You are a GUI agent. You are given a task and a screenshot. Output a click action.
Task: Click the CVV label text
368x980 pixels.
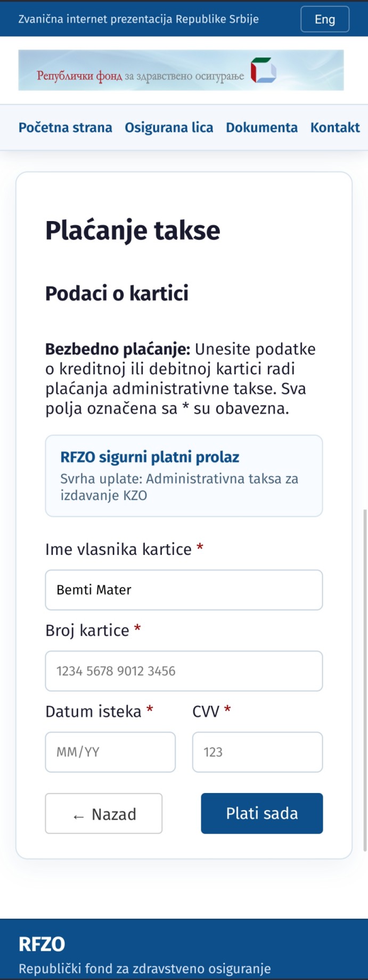pyautogui.click(x=206, y=711)
